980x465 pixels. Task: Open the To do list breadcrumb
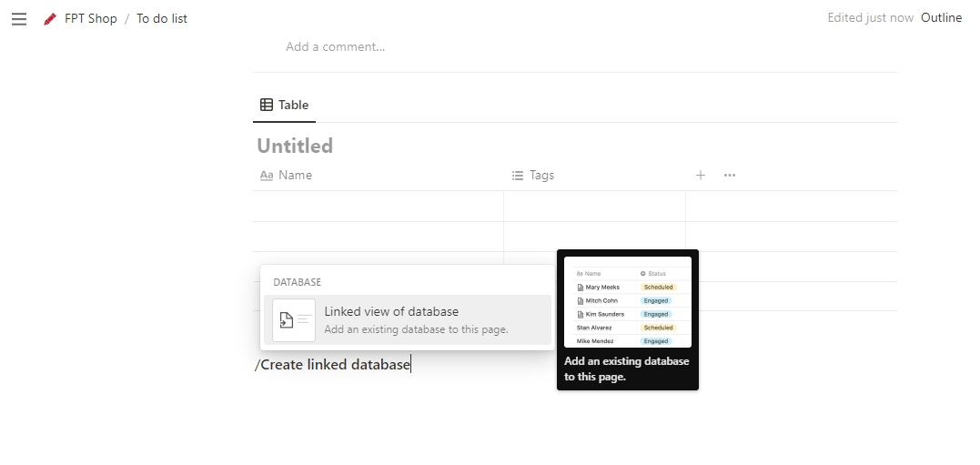[x=162, y=18]
